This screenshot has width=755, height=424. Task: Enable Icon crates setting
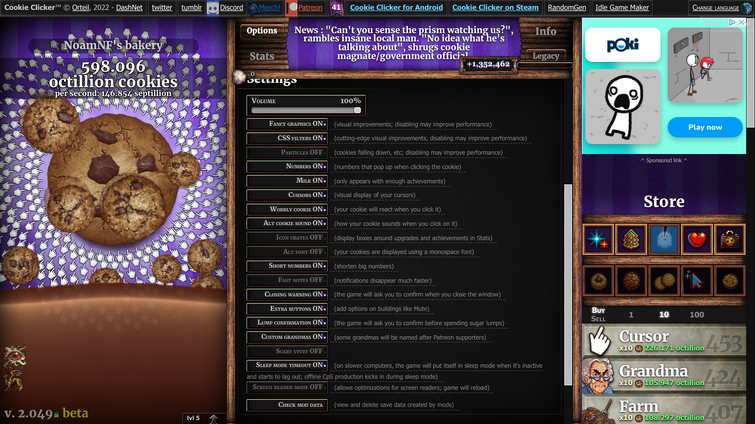(287, 238)
